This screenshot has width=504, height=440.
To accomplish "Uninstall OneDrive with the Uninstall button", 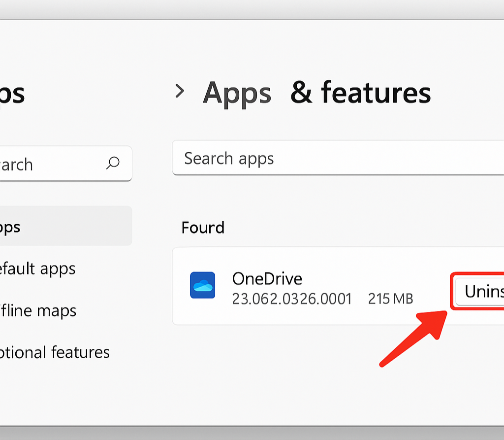I will point(479,291).
